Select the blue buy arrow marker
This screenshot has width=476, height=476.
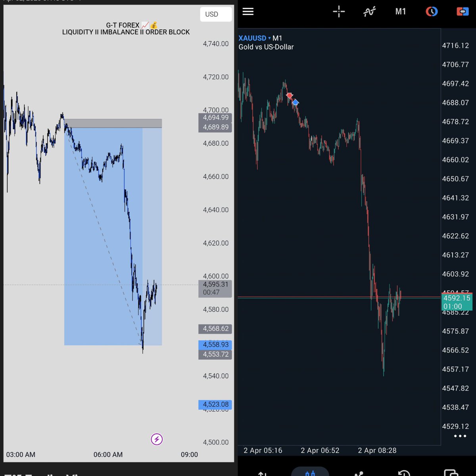(295, 102)
